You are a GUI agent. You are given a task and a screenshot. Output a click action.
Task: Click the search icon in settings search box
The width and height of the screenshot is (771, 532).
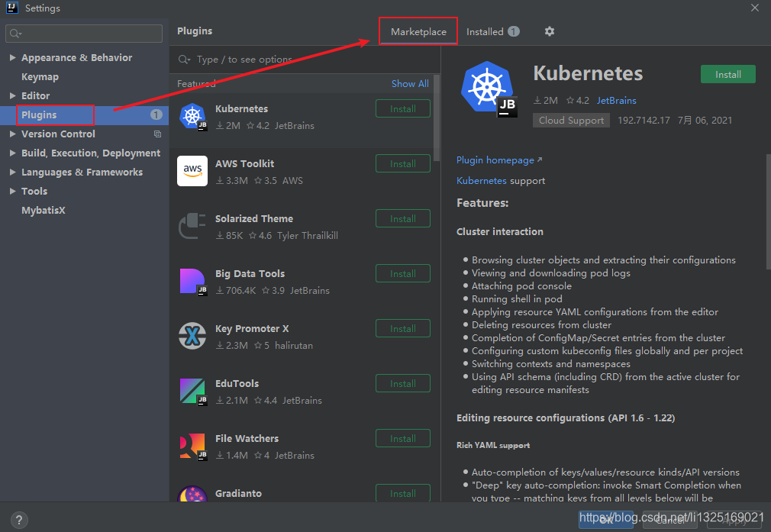(x=15, y=34)
